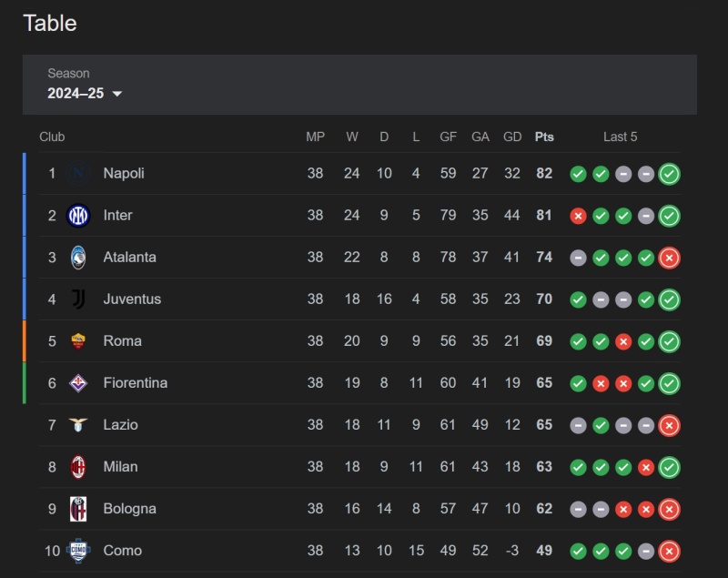Open the Season 2024–25 dropdown
Viewport: 728px width, 578px height.
pyautogui.click(x=85, y=85)
